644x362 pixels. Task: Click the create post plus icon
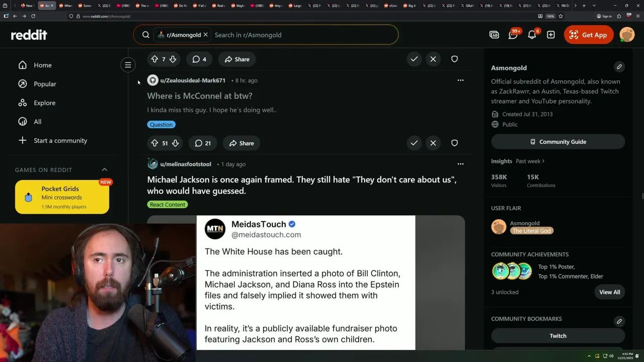551,35
